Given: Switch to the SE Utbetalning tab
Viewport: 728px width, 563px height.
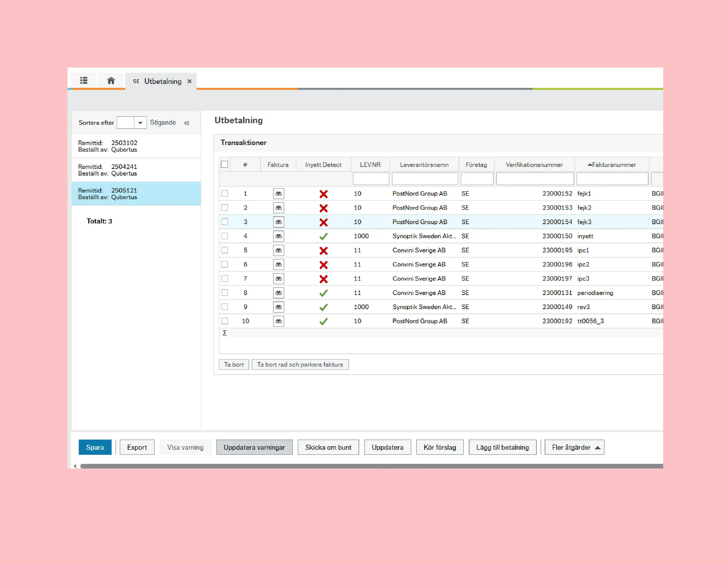Looking at the screenshot, I should [161, 81].
